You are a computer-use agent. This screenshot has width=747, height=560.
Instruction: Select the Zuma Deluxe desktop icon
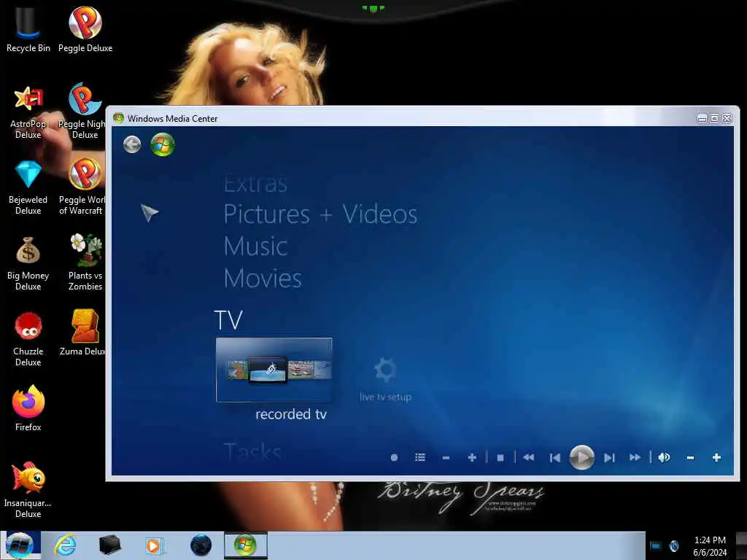[83, 332]
